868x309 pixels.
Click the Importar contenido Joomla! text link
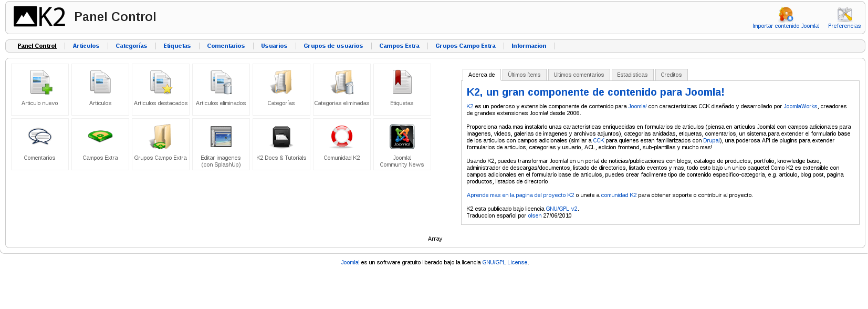point(786,26)
